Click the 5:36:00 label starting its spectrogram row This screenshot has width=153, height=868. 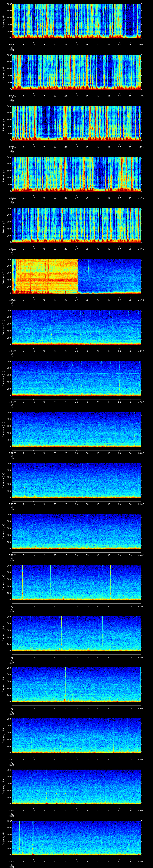coord(12,402)
